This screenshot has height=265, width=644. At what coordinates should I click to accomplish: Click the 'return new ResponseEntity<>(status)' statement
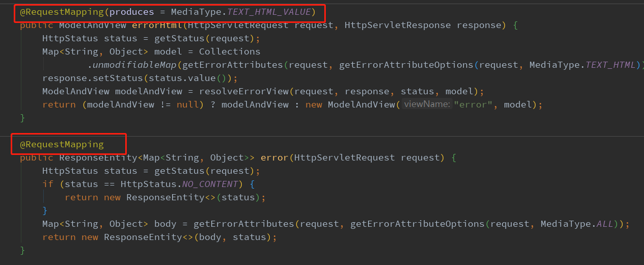165,197
